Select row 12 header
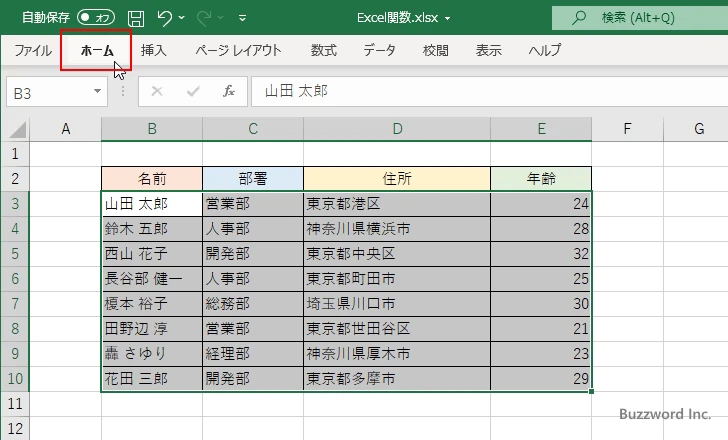Image resolution: width=728 pixels, height=440 pixels. [15, 428]
